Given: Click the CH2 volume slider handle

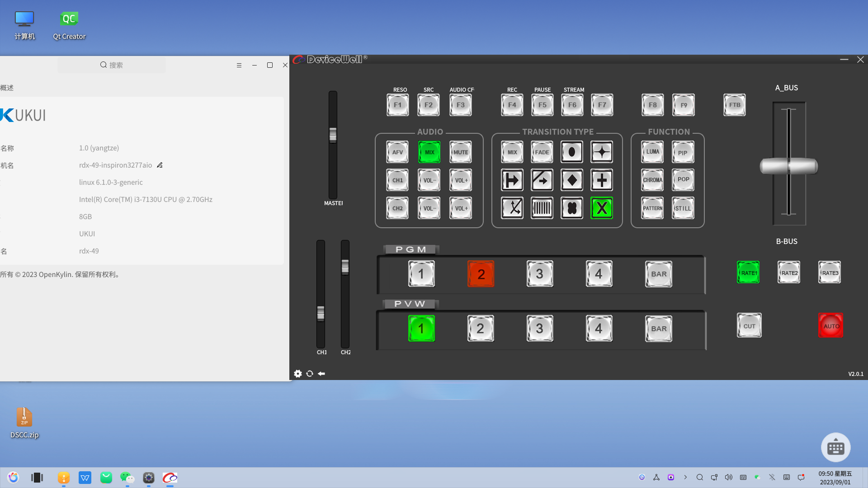Looking at the screenshot, I should tap(345, 267).
